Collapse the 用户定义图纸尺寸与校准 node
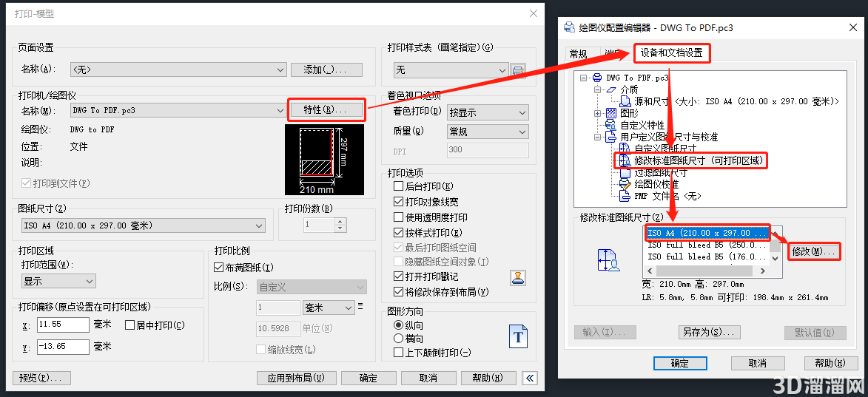 pyautogui.click(x=597, y=137)
